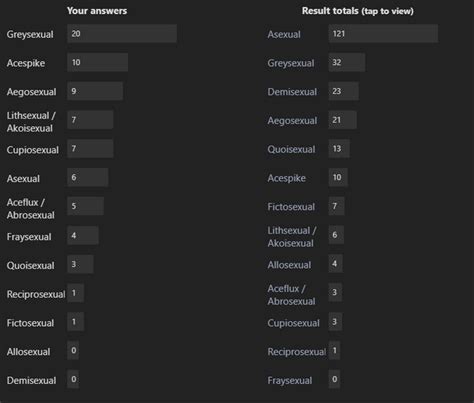Open the Greysexual result in Result totals
Screen dimensions: 474x403
click(291, 63)
